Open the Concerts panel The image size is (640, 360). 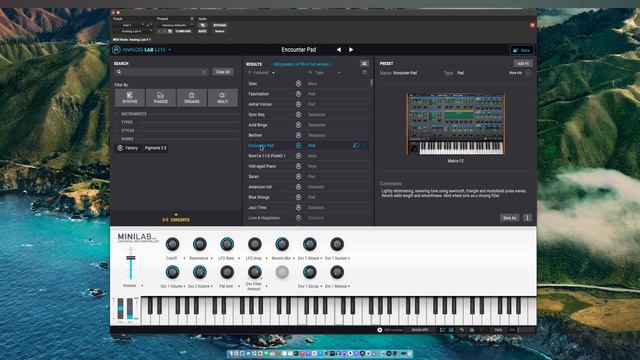(x=176, y=218)
